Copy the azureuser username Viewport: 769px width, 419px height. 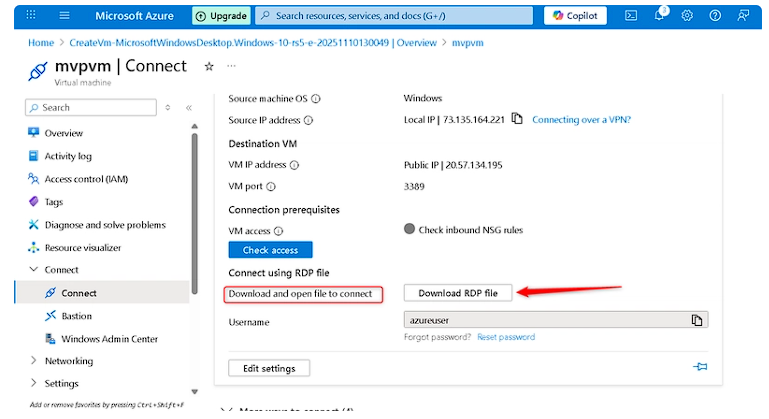pos(696,320)
